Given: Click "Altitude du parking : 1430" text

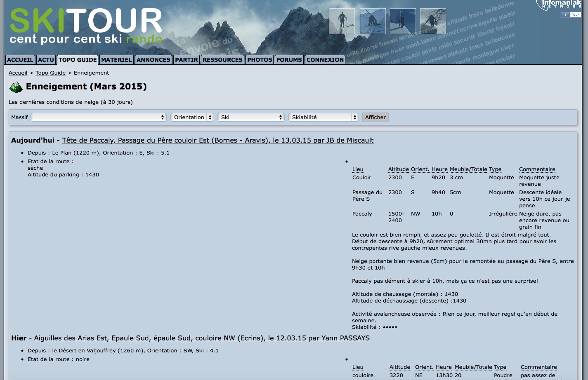Looking at the screenshot, I should click(x=63, y=175).
